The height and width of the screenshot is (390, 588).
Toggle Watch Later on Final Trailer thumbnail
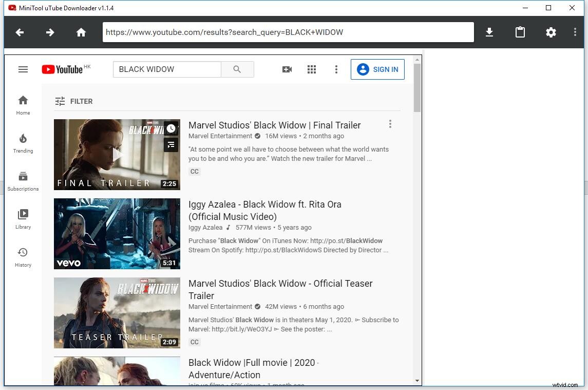pos(170,128)
